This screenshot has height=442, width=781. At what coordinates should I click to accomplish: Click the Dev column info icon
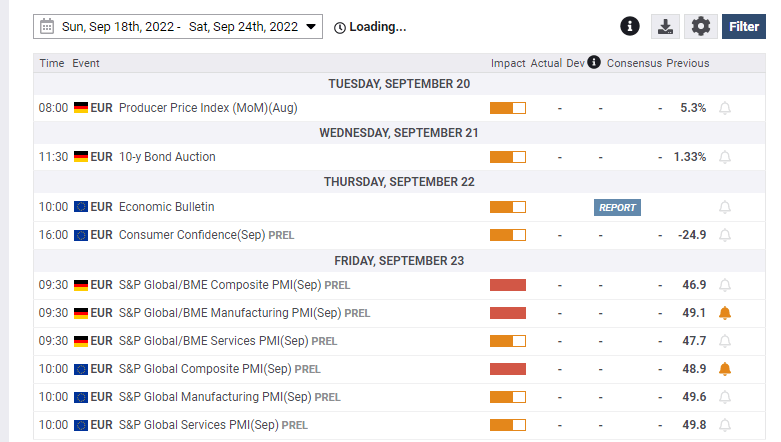594,63
